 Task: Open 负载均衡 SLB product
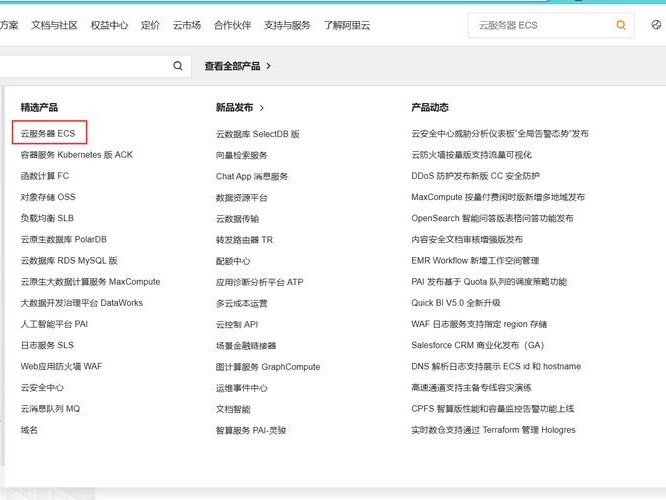click(x=47, y=218)
